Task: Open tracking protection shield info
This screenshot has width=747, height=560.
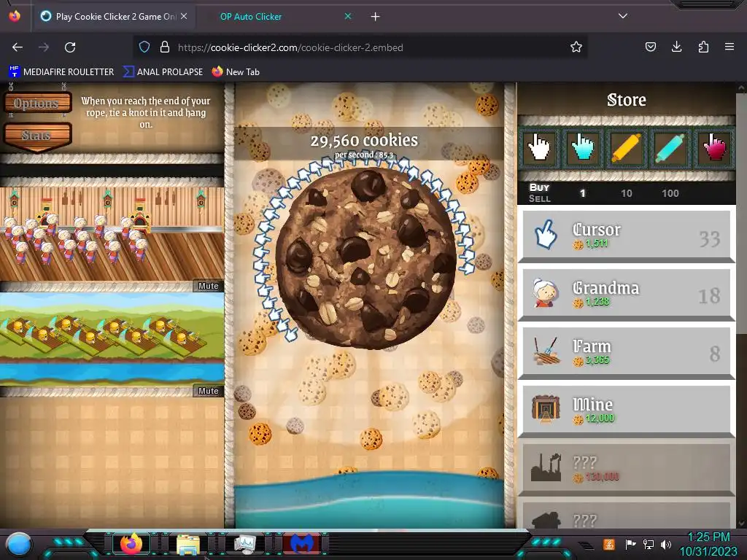Action: tap(144, 47)
